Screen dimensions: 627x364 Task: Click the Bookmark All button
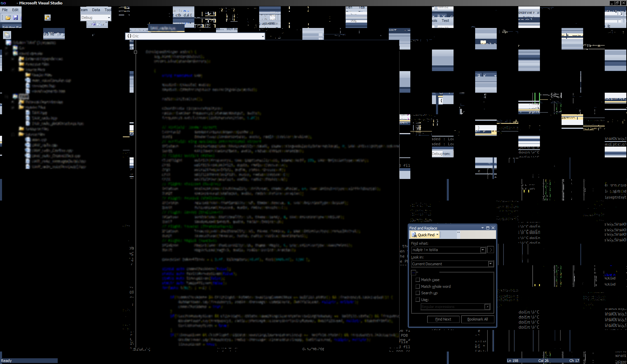click(x=477, y=319)
